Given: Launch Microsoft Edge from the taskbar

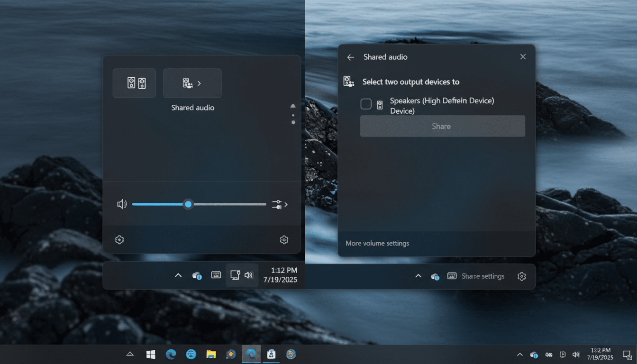Looking at the screenshot, I should [170, 354].
